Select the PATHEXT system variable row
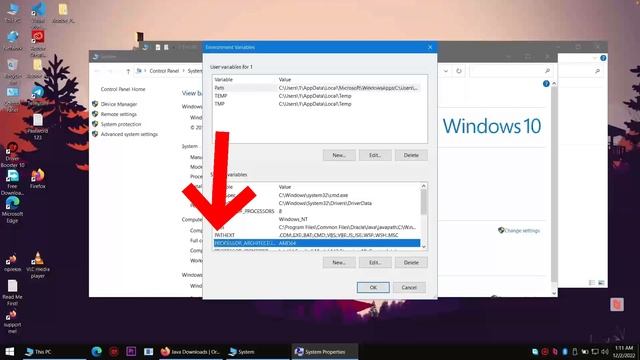This screenshot has width=640, height=360. (317, 235)
